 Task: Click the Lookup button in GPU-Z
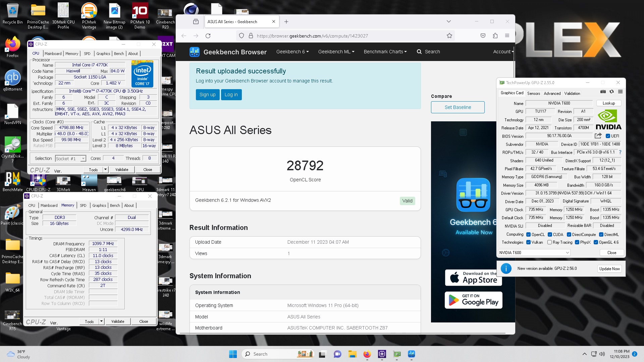609,103
